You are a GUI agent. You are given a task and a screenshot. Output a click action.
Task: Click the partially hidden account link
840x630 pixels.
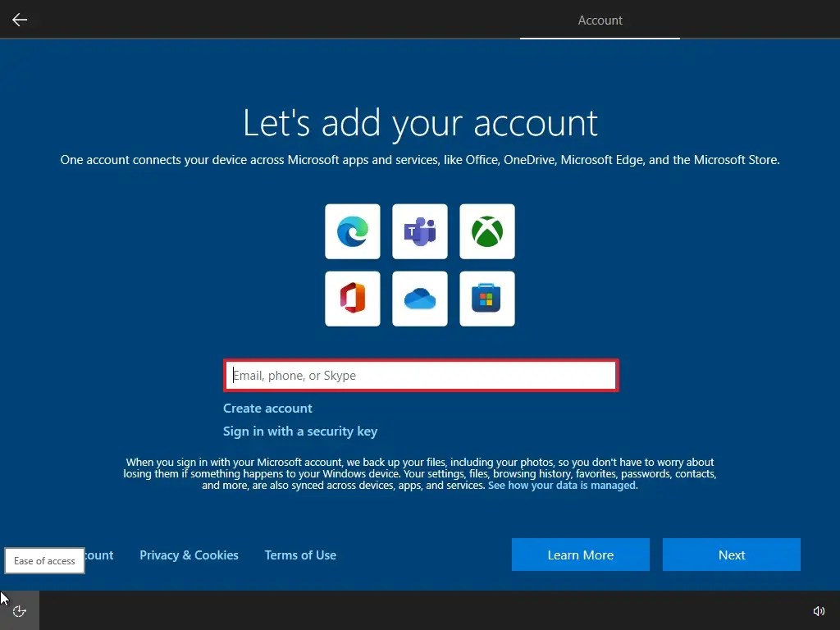coord(98,555)
